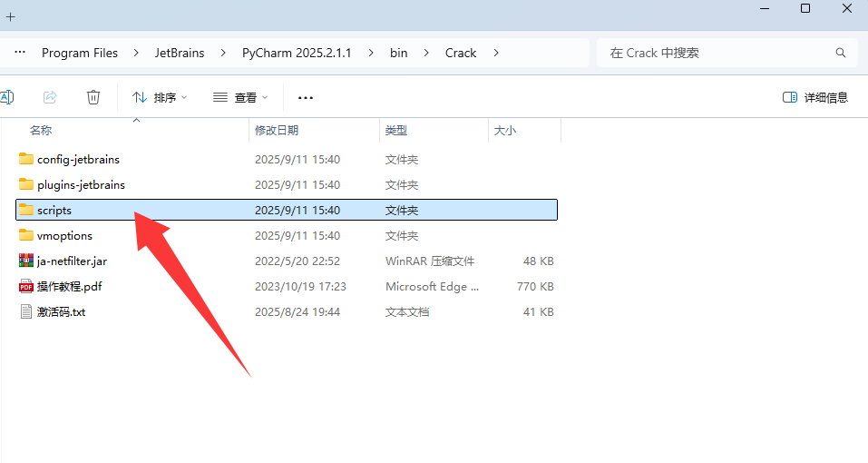868x463 pixels.
Task: Select the ja-netfilter.jar WinRAR icon
Action: pyautogui.click(x=26, y=261)
